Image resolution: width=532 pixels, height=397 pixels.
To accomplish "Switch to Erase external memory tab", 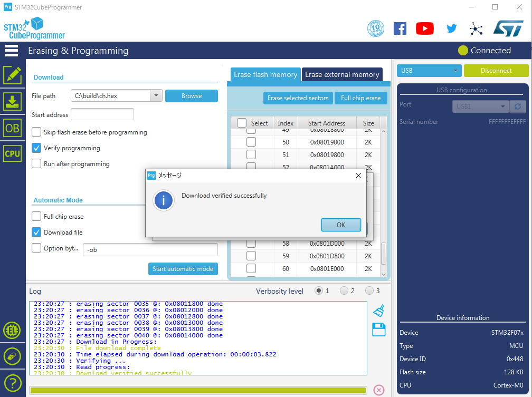I will coord(342,74).
